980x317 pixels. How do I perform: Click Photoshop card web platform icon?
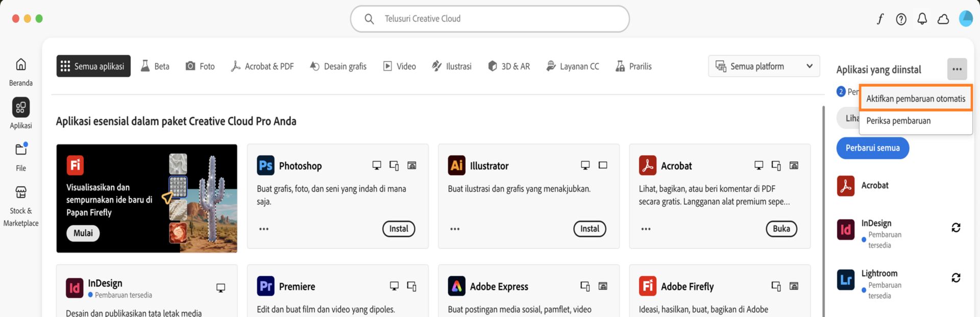pyautogui.click(x=412, y=165)
